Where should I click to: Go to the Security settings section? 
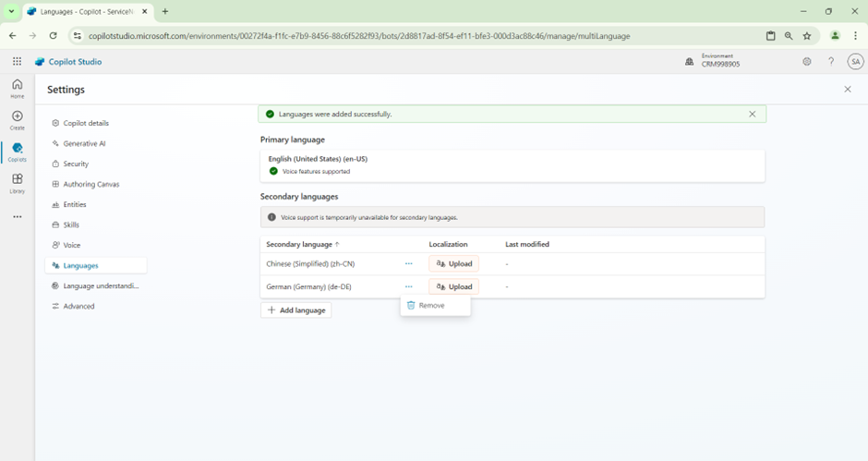[76, 164]
